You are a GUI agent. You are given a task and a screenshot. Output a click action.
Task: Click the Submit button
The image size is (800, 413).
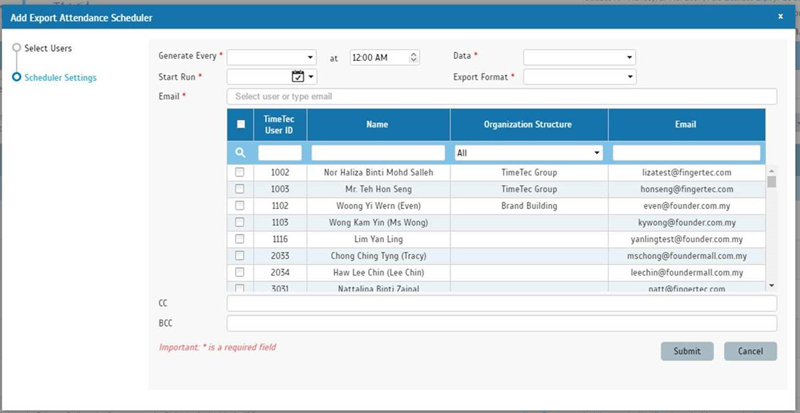(x=687, y=351)
